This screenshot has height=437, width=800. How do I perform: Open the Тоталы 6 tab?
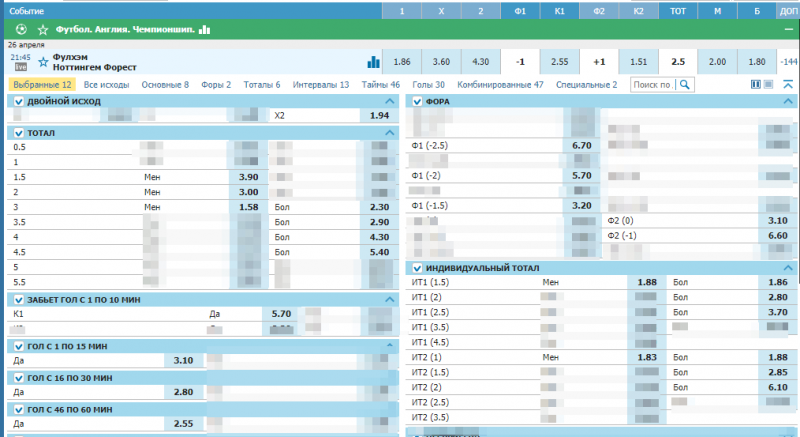262,85
